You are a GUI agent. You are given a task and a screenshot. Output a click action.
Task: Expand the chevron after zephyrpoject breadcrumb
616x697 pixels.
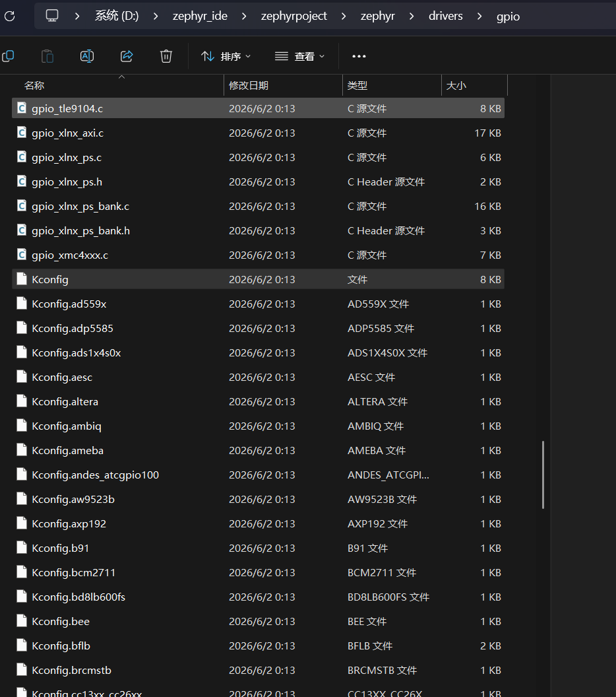(x=344, y=17)
